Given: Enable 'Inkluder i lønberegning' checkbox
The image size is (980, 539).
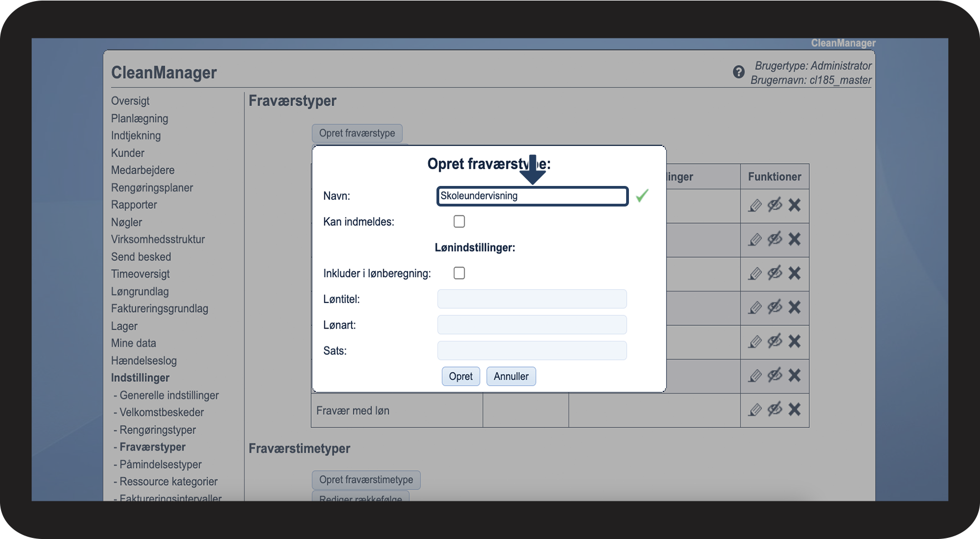Looking at the screenshot, I should click(x=459, y=273).
